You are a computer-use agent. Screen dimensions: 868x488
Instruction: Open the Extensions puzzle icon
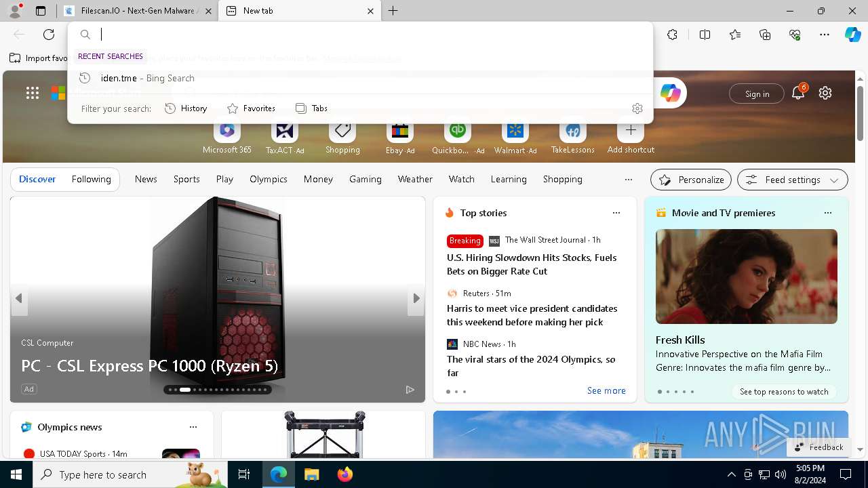coord(672,35)
